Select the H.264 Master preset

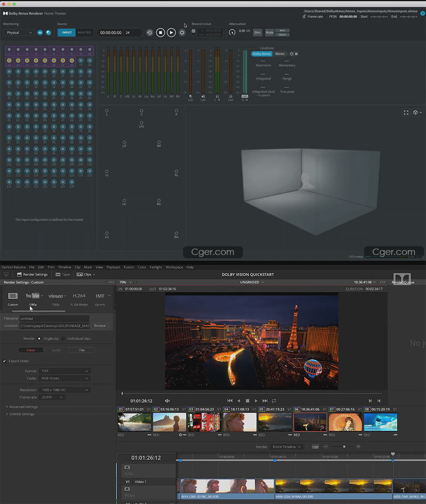(79, 296)
